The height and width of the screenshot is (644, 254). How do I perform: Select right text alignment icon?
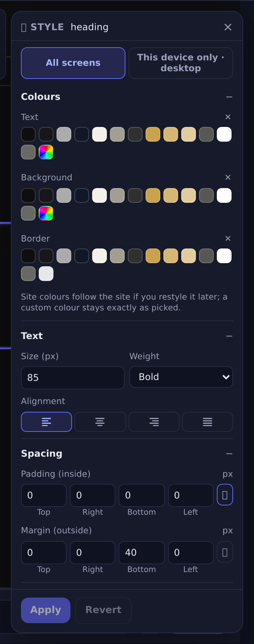coord(154,422)
